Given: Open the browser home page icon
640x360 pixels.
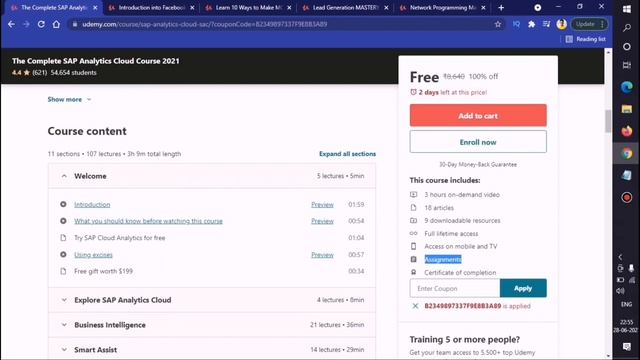Looking at the screenshot, I should [x=56, y=24].
